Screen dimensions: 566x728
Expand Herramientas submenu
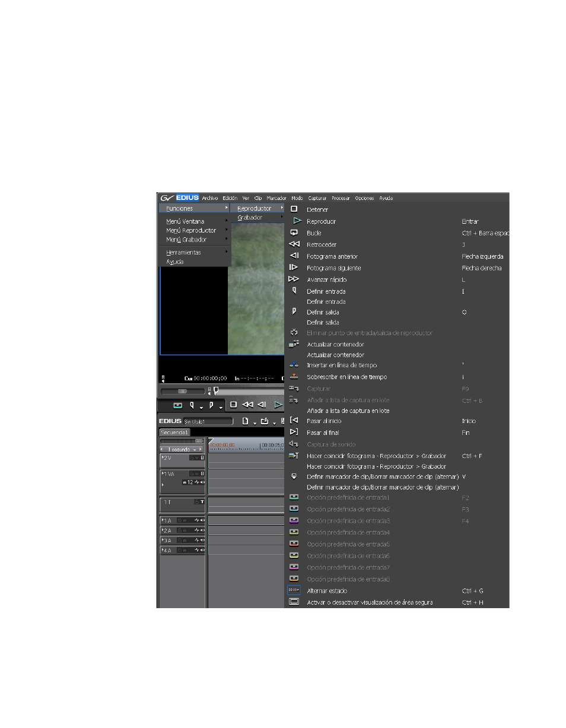[195, 252]
